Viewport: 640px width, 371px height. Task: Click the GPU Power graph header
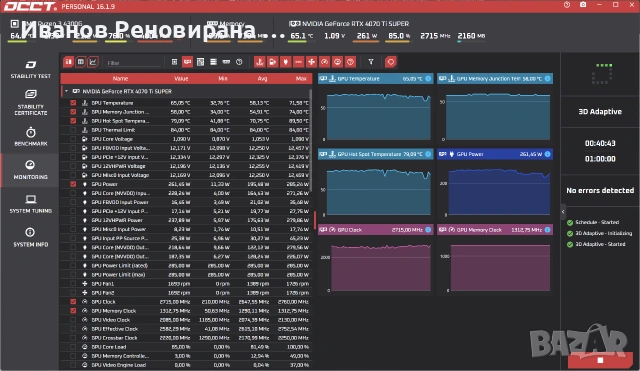point(495,154)
